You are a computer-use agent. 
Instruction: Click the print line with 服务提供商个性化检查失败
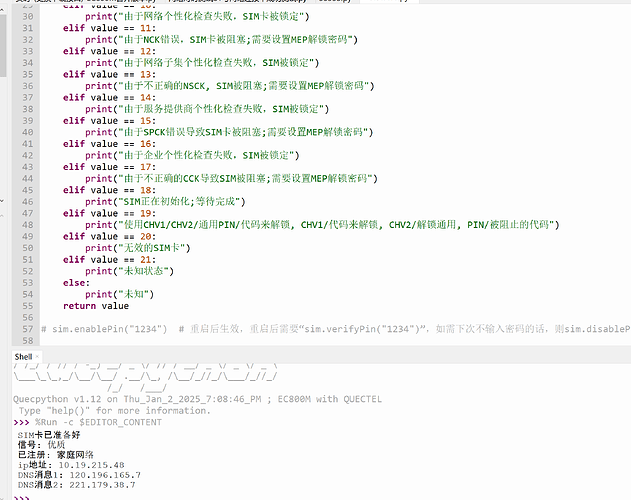click(x=207, y=109)
